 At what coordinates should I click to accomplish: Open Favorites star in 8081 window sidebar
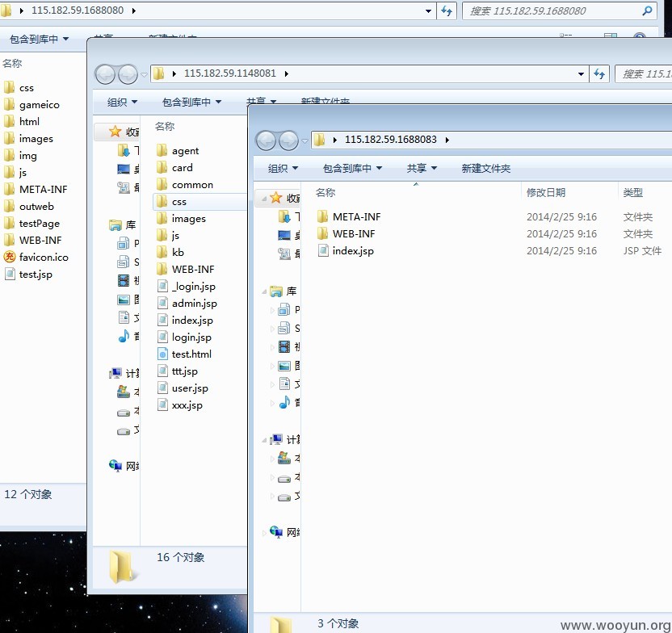coord(115,132)
